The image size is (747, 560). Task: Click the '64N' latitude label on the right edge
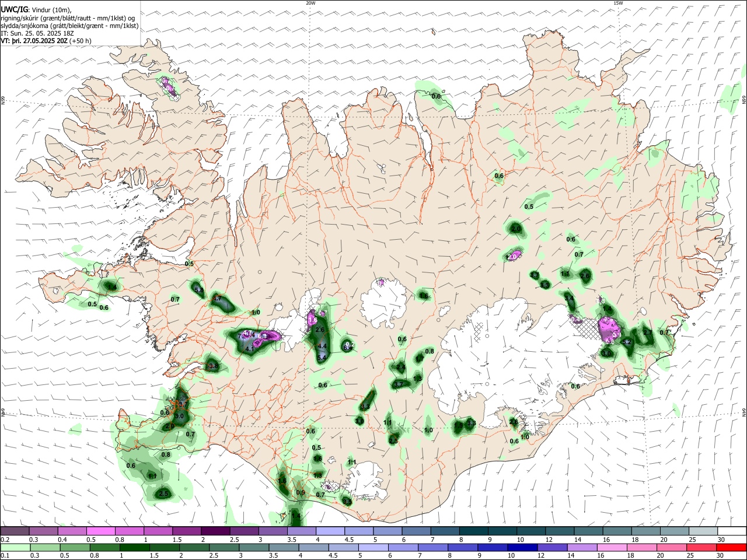tap(744, 412)
